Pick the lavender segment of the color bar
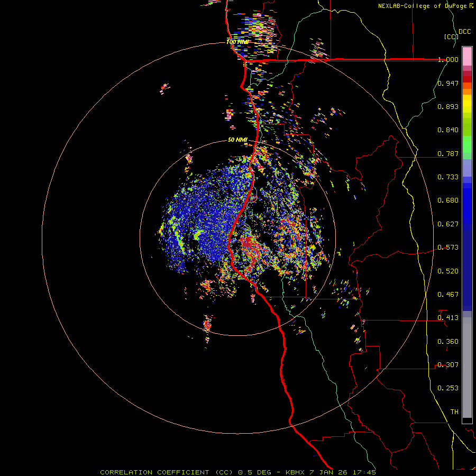The width and height of the screenshot is (476, 476). [x=467, y=168]
